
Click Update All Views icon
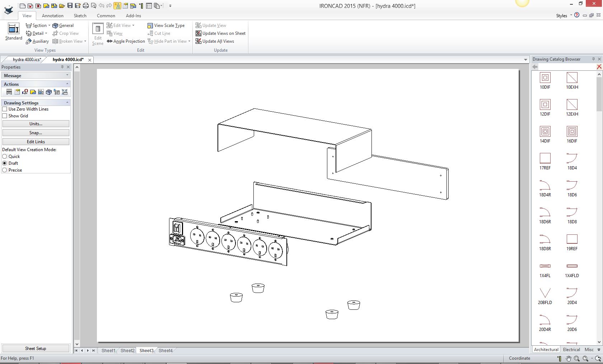[198, 41]
